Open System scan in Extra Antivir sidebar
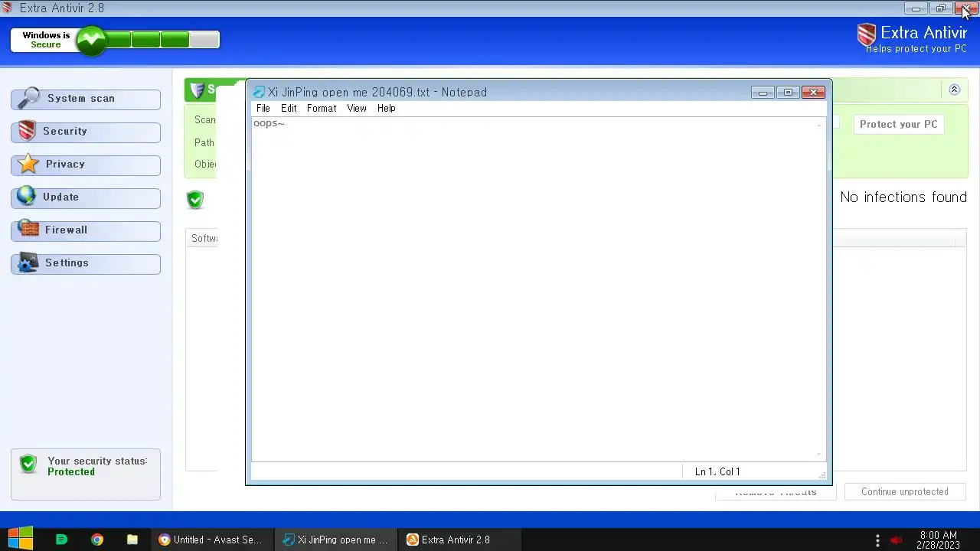Image resolution: width=980 pixels, height=551 pixels. pyautogui.click(x=86, y=99)
